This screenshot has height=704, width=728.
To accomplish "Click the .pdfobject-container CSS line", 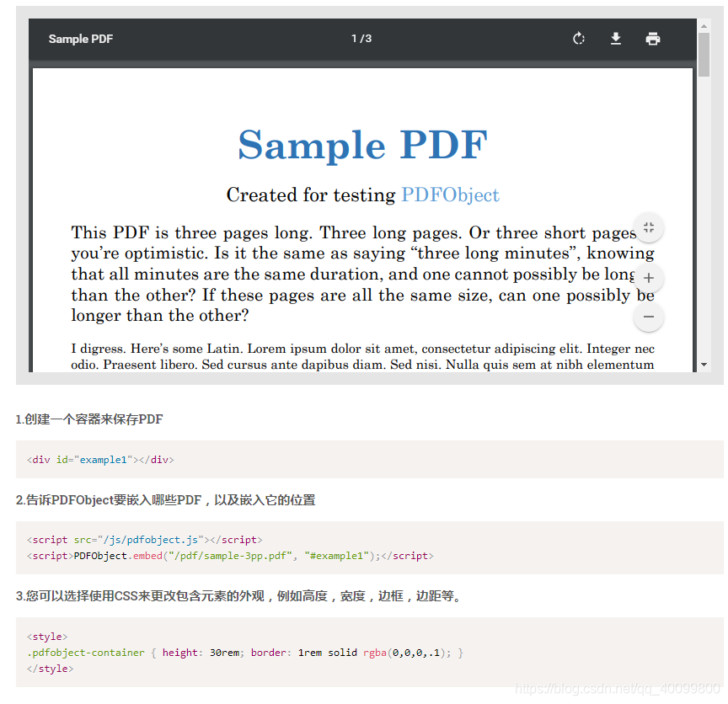I will [x=245, y=653].
